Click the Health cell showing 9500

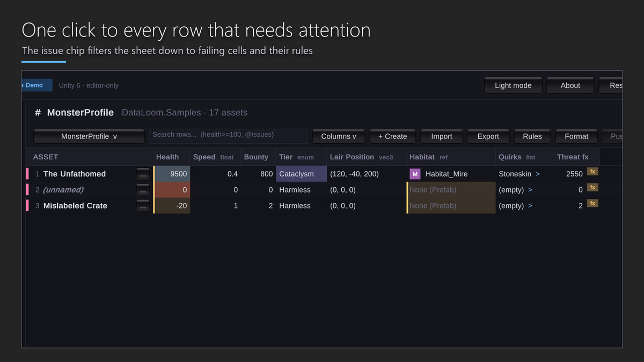click(172, 174)
